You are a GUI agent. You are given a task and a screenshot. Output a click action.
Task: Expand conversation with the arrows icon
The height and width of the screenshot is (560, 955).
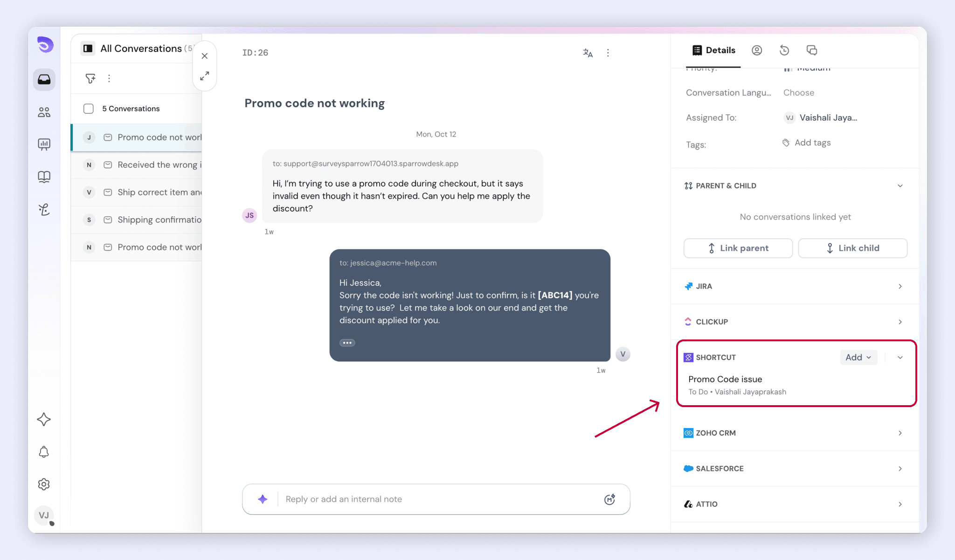point(205,76)
